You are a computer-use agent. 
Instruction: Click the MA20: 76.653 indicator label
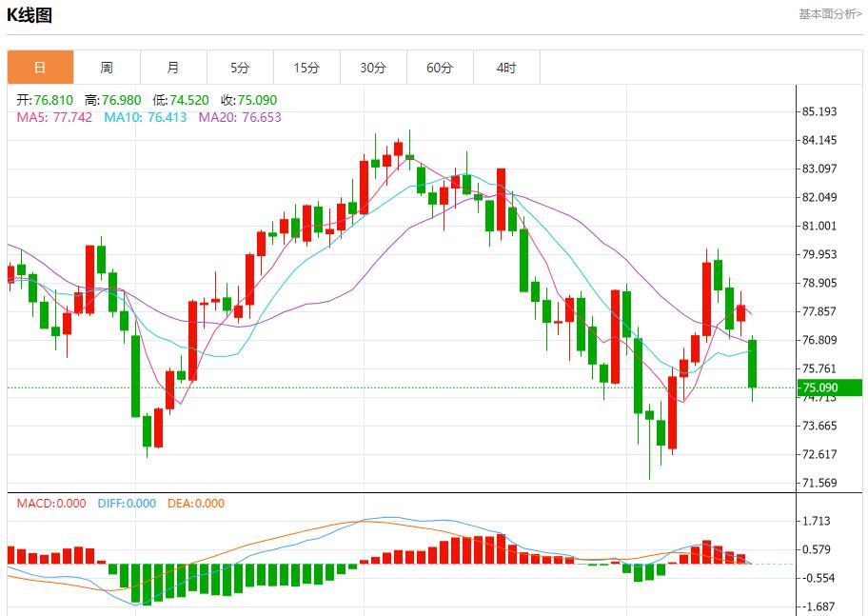pyautogui.click(x=240, y=117)
